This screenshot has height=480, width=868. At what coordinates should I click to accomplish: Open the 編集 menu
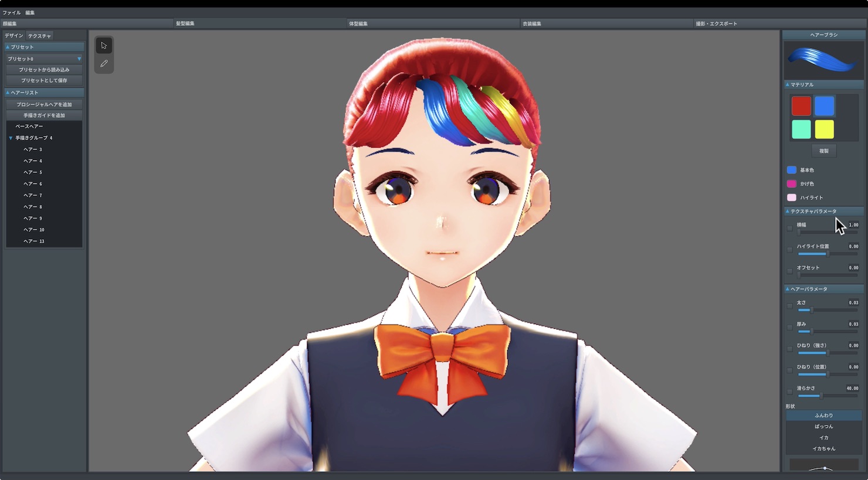[30, 12]
